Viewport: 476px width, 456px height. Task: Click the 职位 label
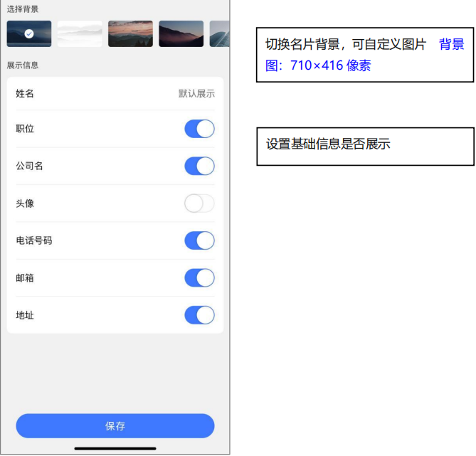[25, 129]
